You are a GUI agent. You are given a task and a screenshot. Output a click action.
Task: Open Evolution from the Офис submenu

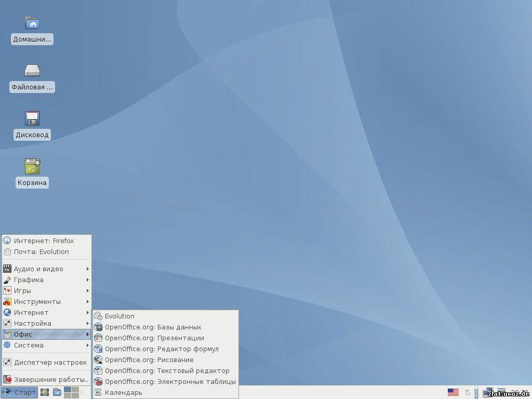(166, 316)
